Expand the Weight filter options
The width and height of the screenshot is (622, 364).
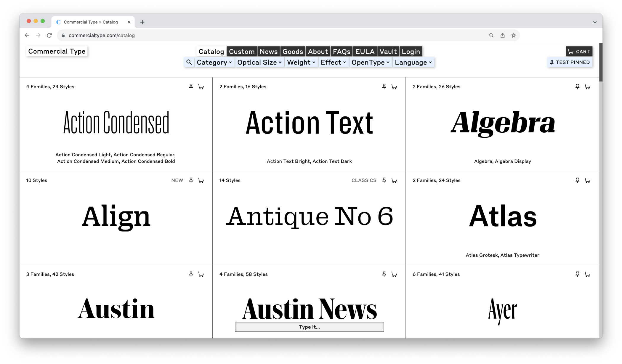pos(301,62)
